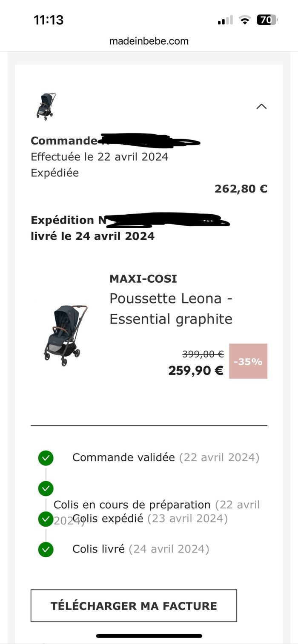Tap the 262,80 € order total
Image resolution: width=298 pixels, height=644 pixels.
click(x=241, y=189)
